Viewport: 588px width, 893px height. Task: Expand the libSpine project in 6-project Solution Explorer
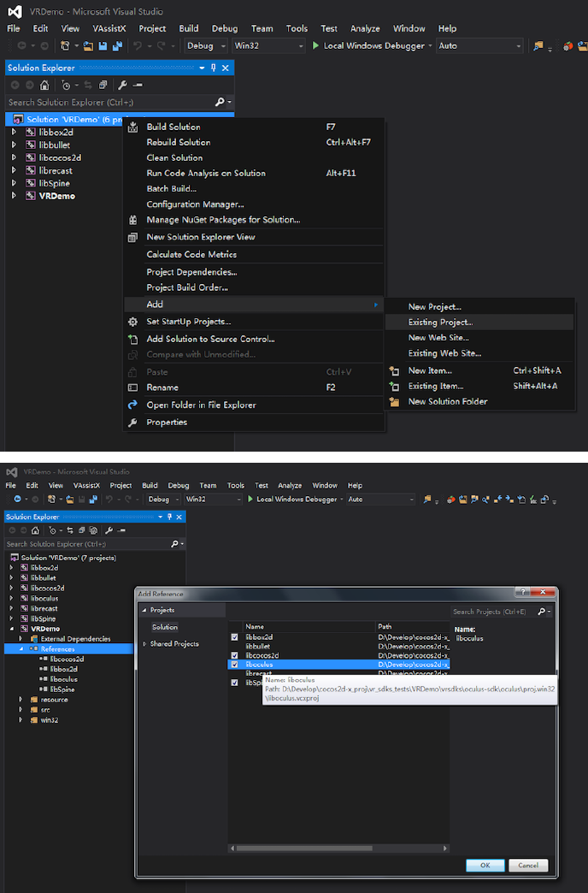15,183
